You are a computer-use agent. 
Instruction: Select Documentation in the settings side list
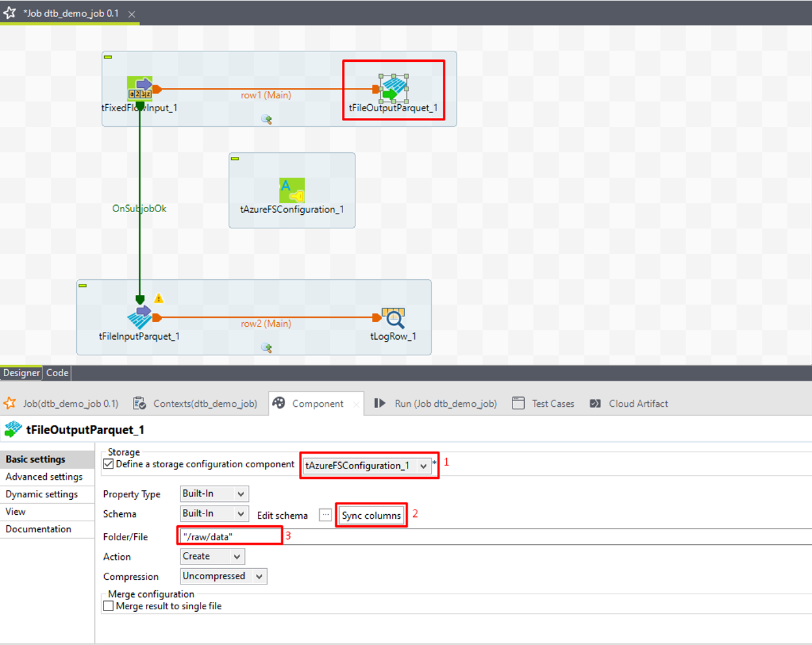(47, 529)
